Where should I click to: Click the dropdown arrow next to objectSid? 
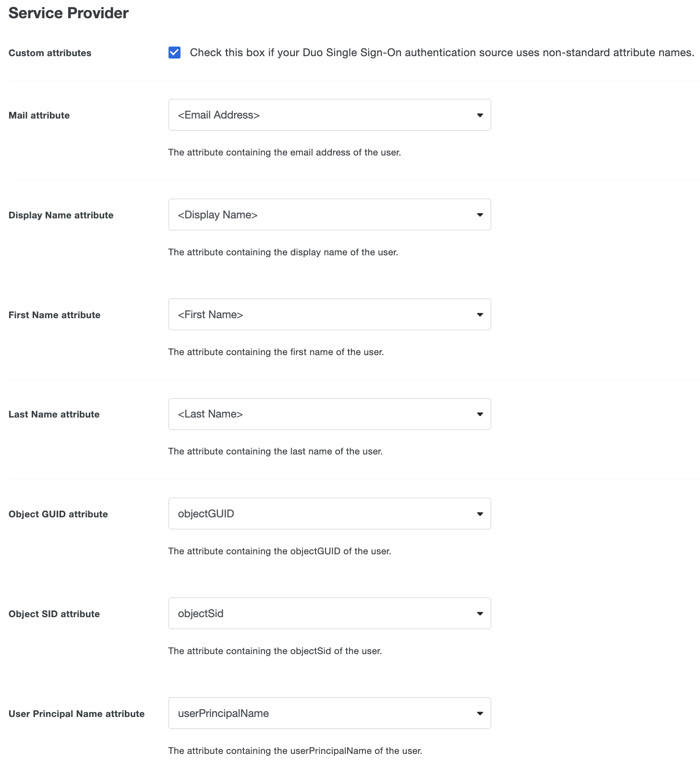click(x=480, y=613)
